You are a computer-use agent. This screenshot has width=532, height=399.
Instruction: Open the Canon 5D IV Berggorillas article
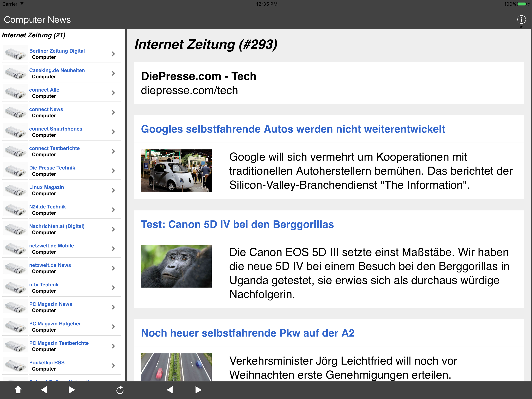pyautogui.click(x=237, y=224)
